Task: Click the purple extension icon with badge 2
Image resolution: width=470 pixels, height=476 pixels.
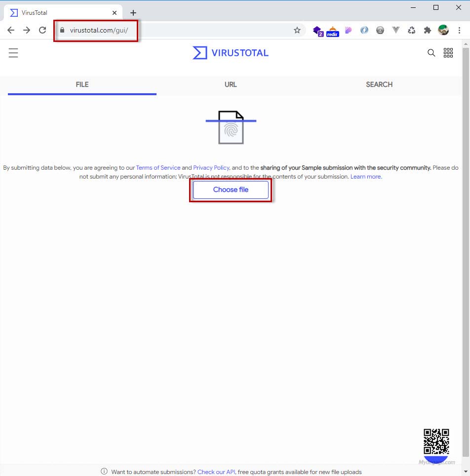Action: (x=318, y=31)
